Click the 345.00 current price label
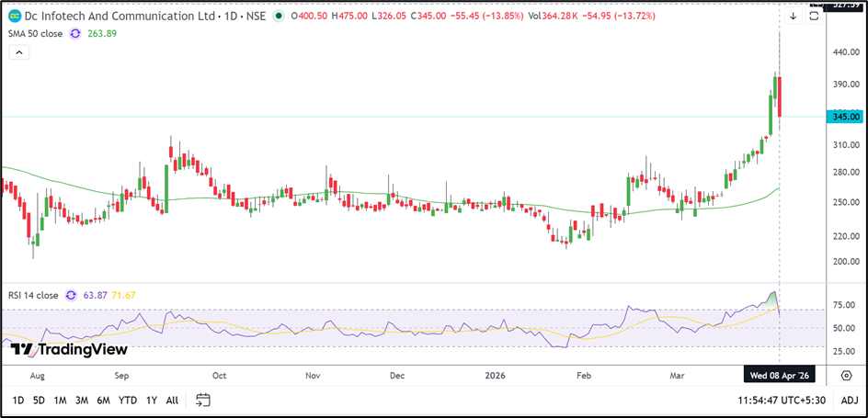868x418 pixels. [846, 117]
